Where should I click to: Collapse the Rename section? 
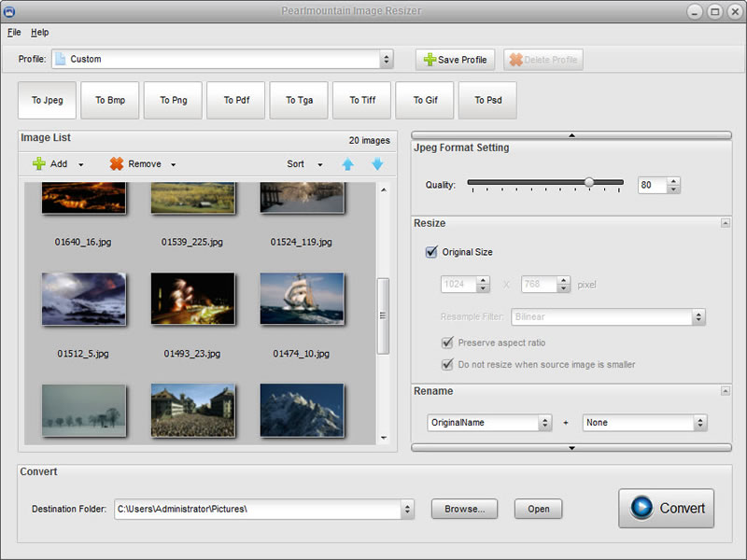coord(726,391)
